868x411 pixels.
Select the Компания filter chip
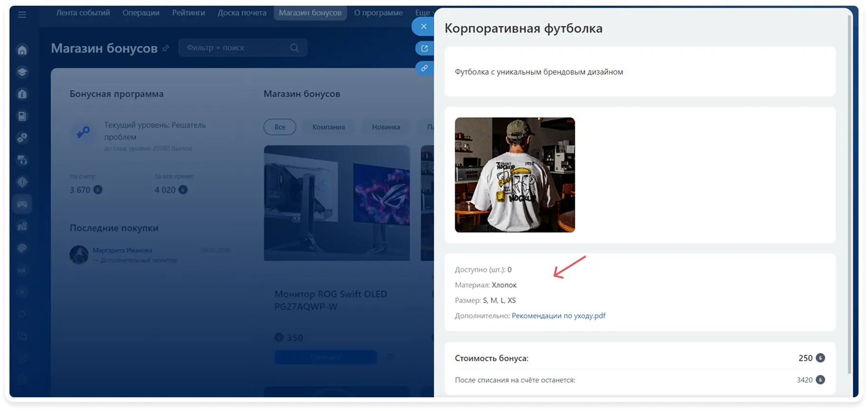pos(328,127)
